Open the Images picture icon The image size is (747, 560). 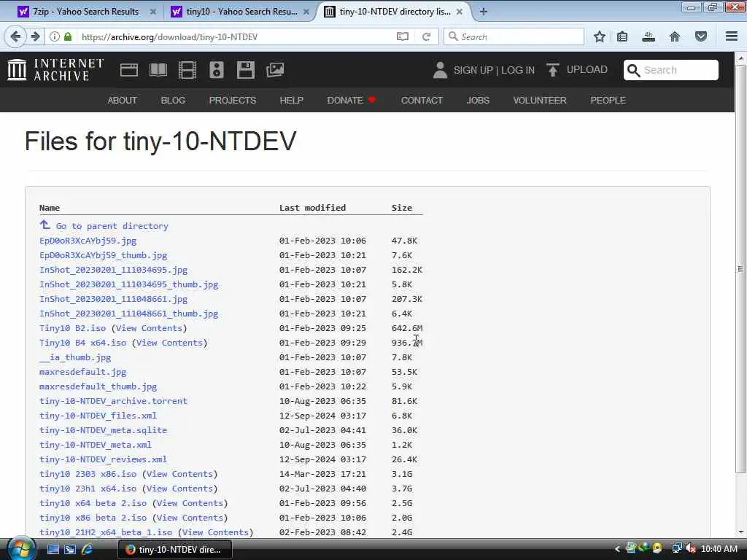(275, 70)
